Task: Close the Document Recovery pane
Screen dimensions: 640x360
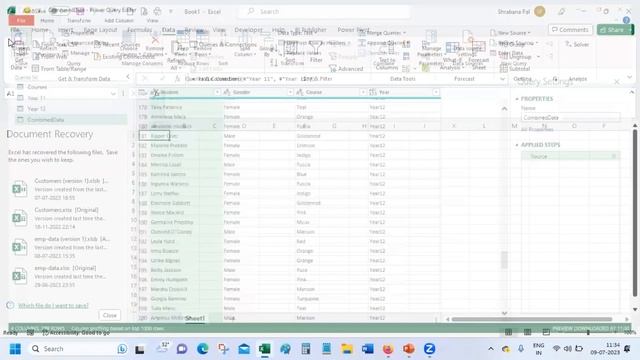Action: [x=109, y=315]
